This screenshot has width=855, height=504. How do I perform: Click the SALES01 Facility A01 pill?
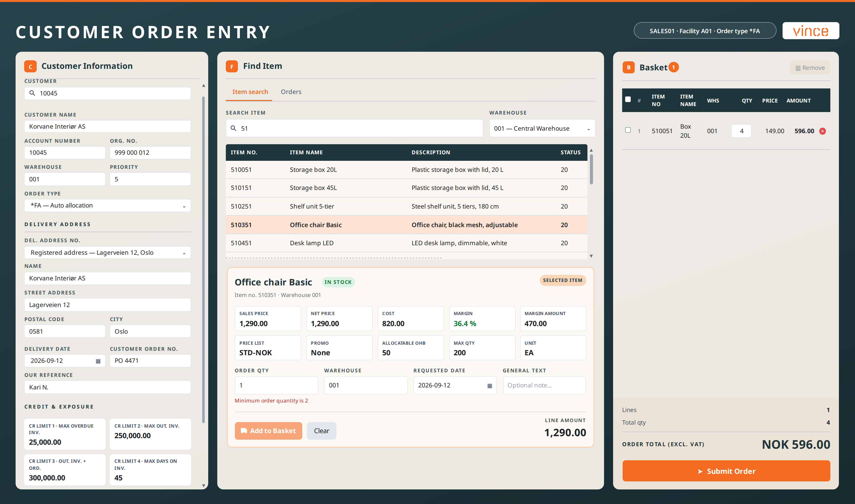pos(705,31)
